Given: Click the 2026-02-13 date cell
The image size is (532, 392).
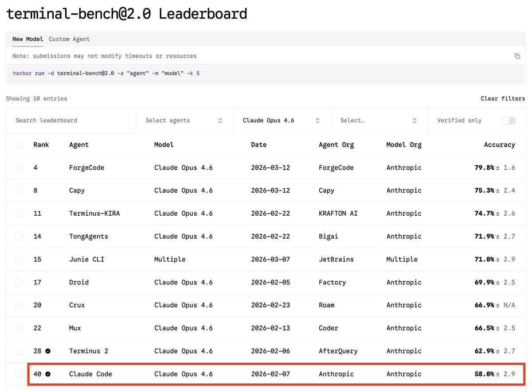Looking at the screenshot, I should [270, 328].
